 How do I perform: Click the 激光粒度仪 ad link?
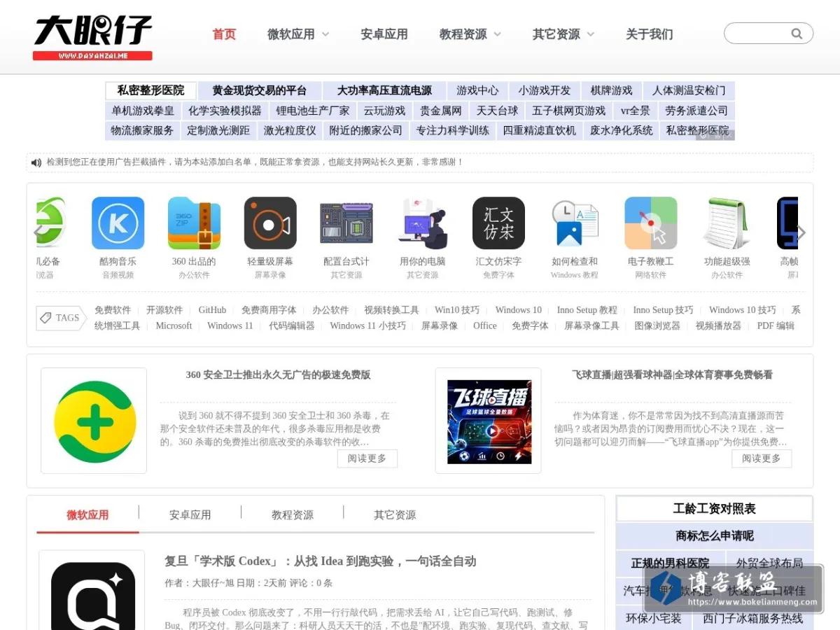[290, 130]
